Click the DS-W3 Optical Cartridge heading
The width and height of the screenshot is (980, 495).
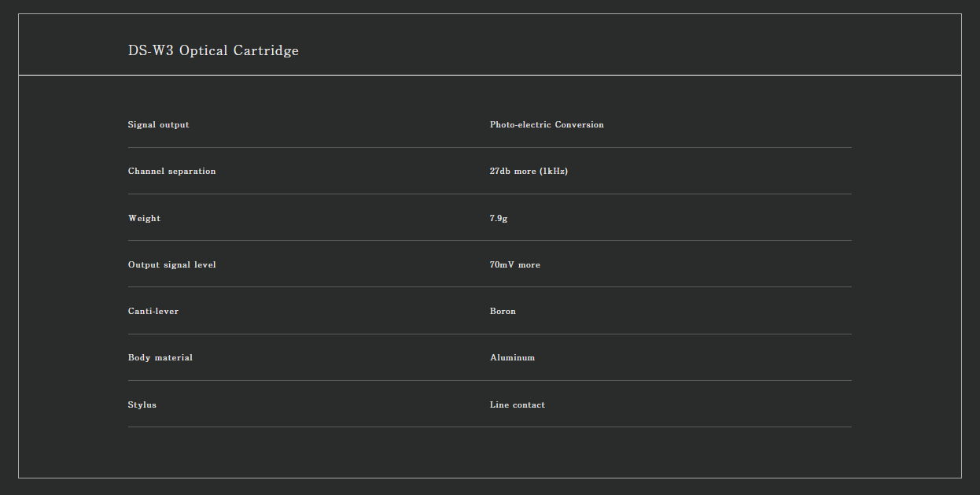[x=213, y=50]
